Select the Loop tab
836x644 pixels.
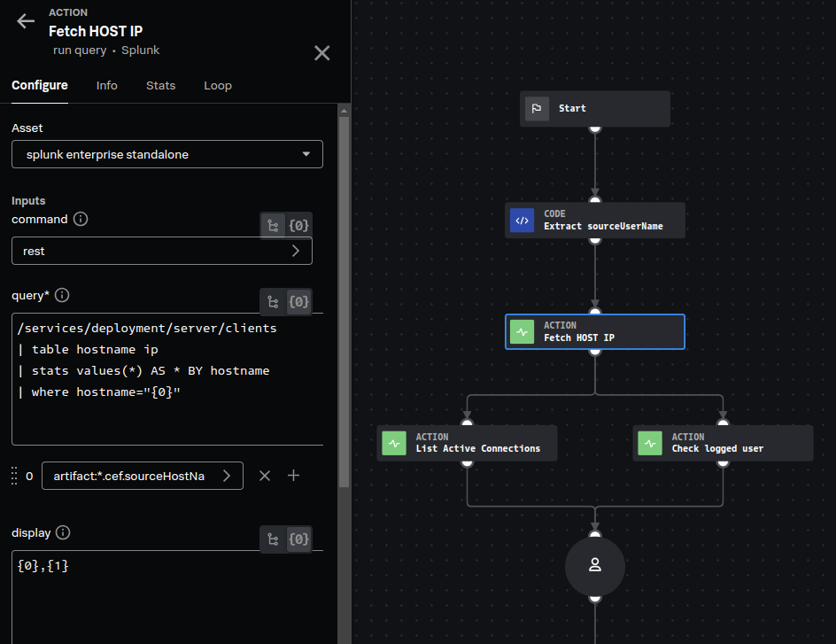tap(217, 86)
